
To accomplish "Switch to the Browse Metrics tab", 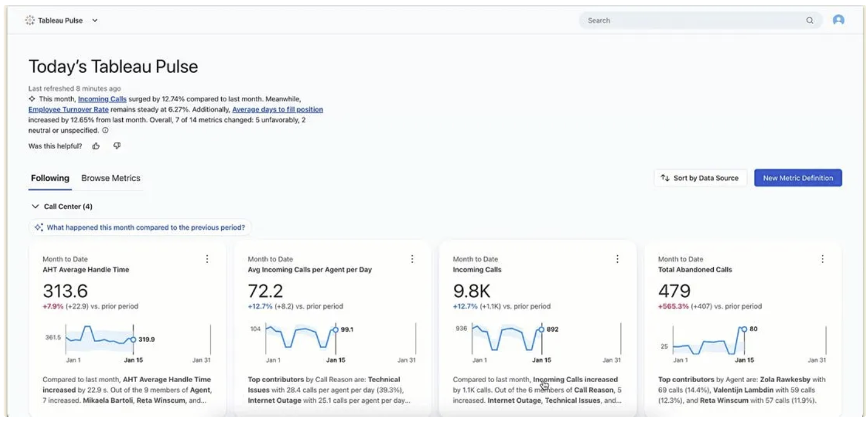I will [x=111, y=178].
